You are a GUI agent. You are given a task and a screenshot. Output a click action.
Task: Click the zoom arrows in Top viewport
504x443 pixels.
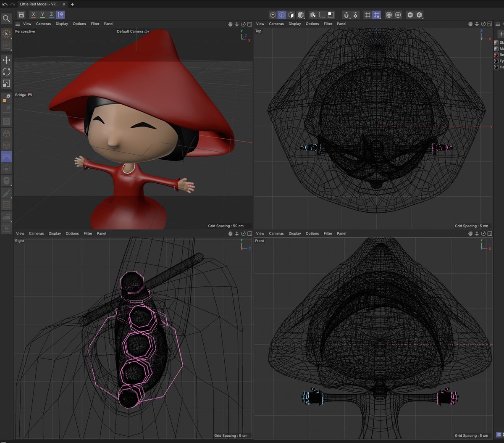pos(477,24)
